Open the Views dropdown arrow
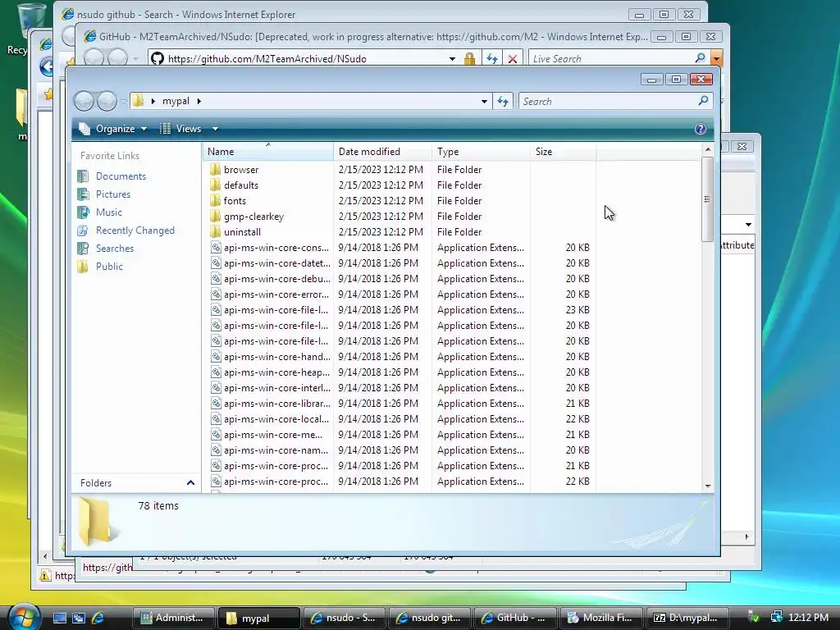This screenshot has height=630, width=840. coord(215,129)
